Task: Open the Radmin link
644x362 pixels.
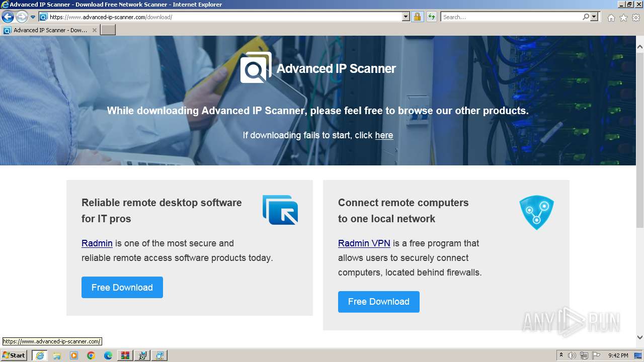Action: (x=97, y=243)
